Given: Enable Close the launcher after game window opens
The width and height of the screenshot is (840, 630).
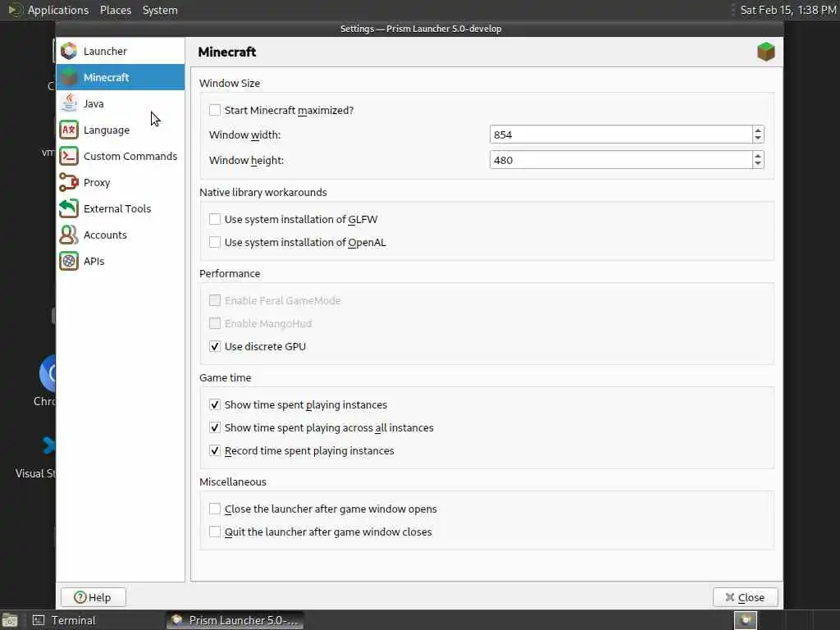Looking at the screenshot, I should pos(215,509).
